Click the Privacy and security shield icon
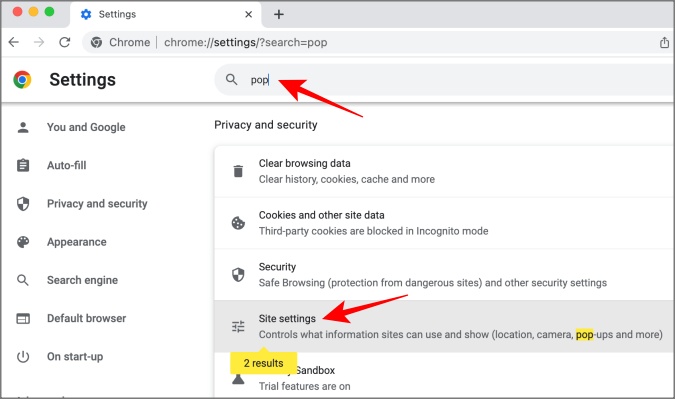675x399 pixels. [x=23, y=204]
